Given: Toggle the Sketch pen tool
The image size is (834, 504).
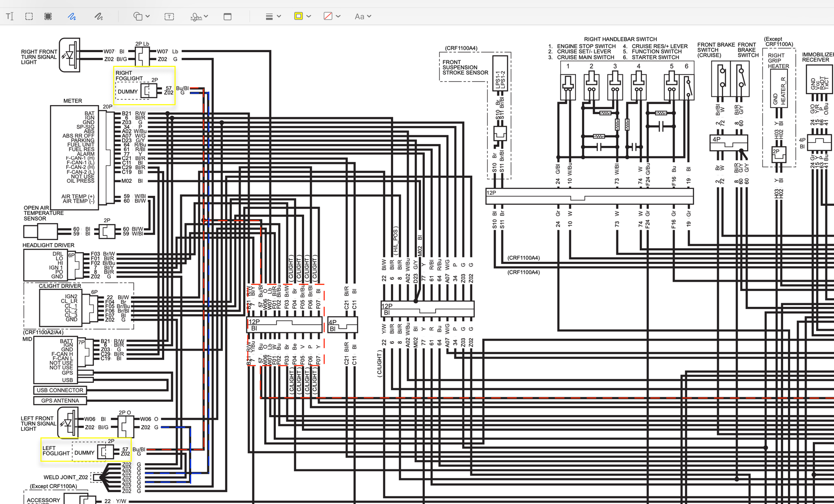Looking at the screenshot, I should 72,16.
